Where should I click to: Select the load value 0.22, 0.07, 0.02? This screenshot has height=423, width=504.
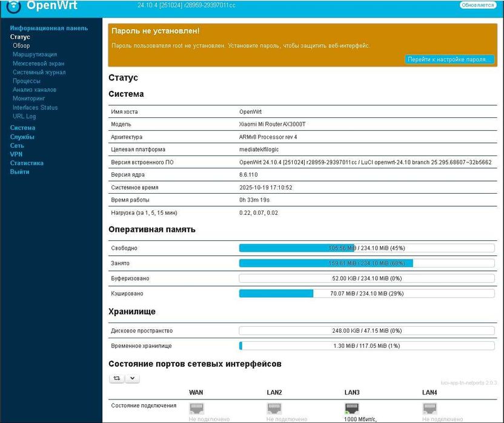(x=259, y=213)
